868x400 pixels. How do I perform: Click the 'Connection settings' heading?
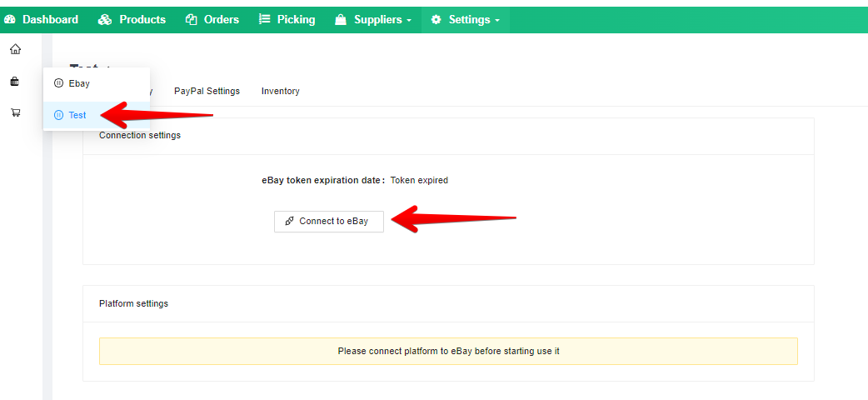tap(139, 135)
